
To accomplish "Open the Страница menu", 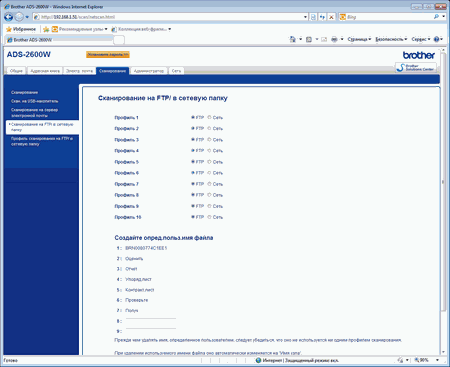I will [x=359, y=39].
